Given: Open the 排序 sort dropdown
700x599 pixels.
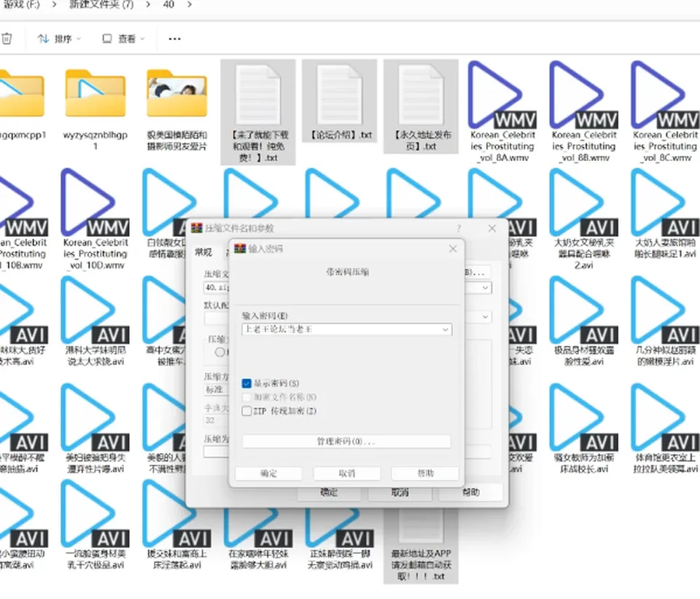Looking at the screenshot, I should point(59,39).
